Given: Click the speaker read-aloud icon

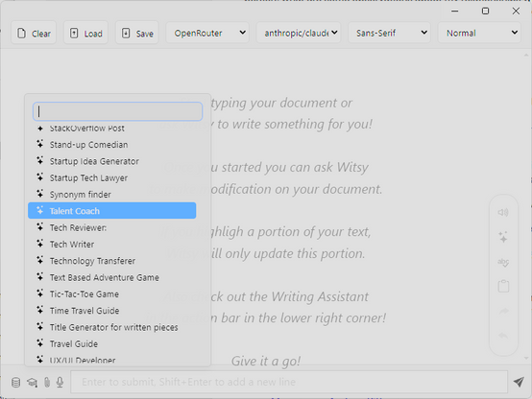Looking at the screenshot, I should tap(503, 212).
